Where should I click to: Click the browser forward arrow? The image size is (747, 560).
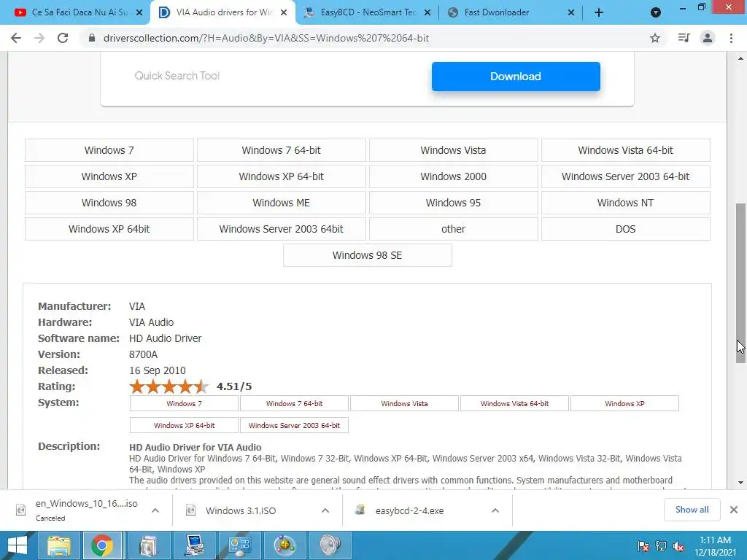(39, 38)
